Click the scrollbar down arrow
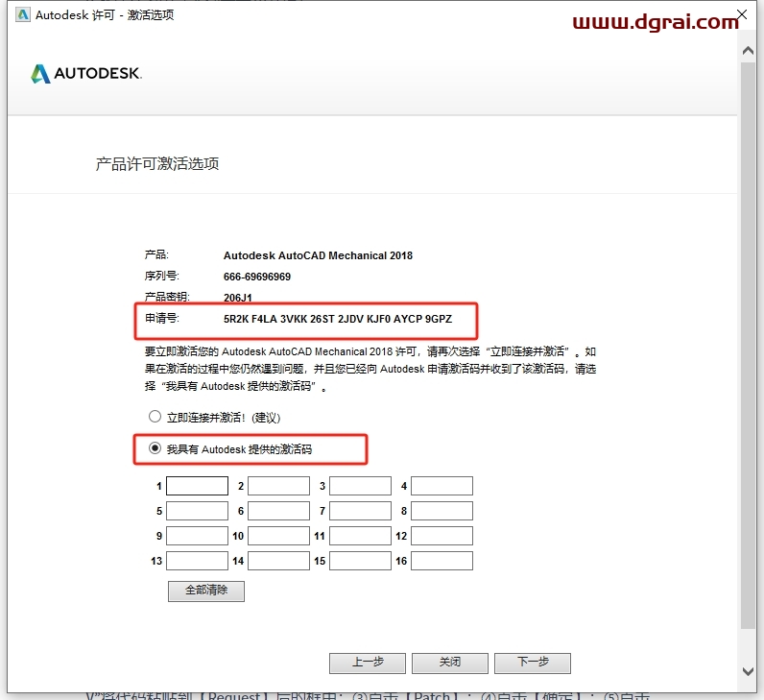Screen dimensions: 764x700 coord(748,671)
